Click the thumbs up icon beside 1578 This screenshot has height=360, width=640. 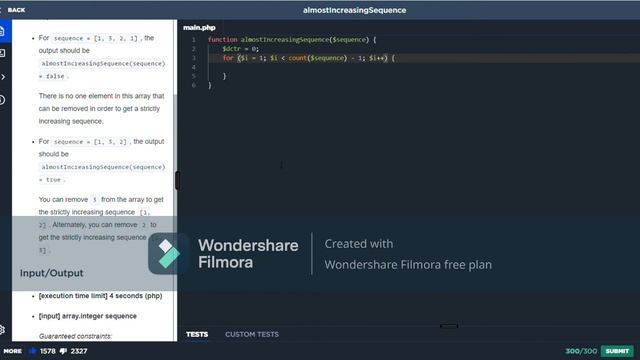click(x=32, y=351)
